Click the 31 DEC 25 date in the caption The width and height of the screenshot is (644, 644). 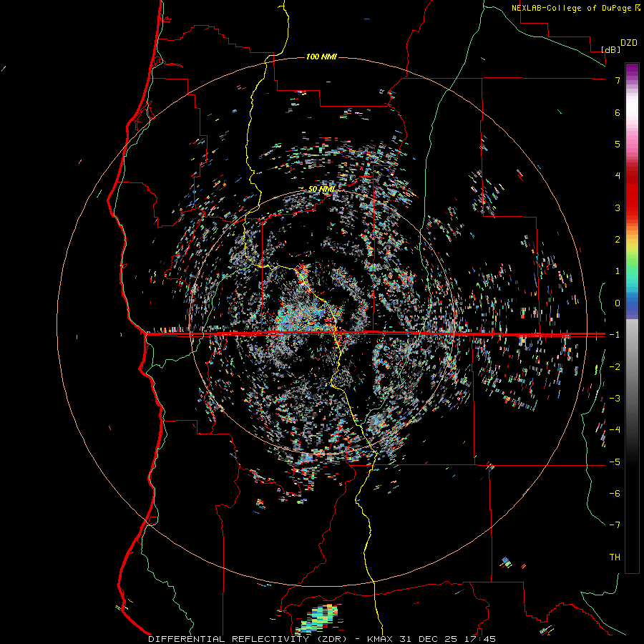coord(429,639)
